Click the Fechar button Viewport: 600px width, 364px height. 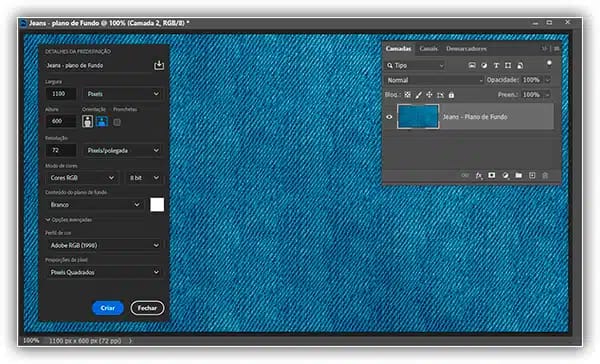click(147, 308)
